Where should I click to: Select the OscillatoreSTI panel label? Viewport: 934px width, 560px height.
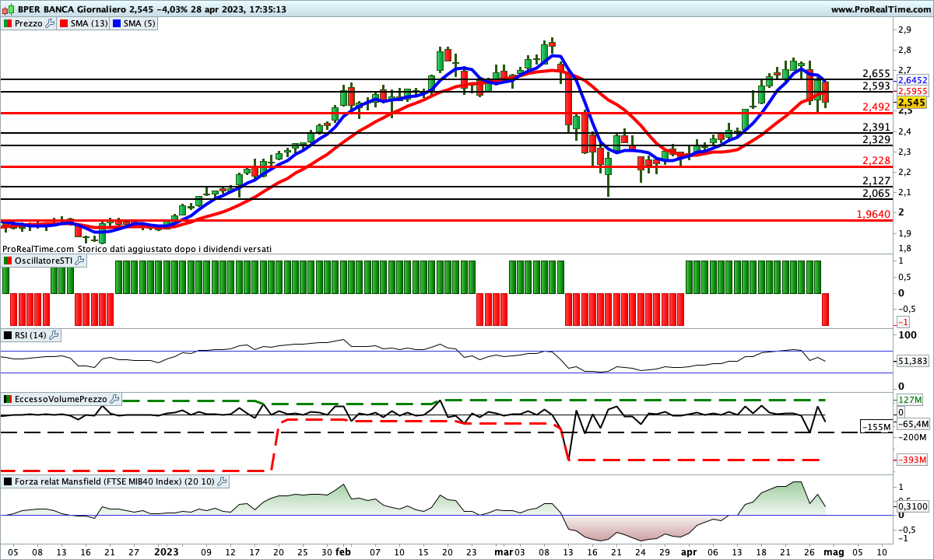pos(44,261)
